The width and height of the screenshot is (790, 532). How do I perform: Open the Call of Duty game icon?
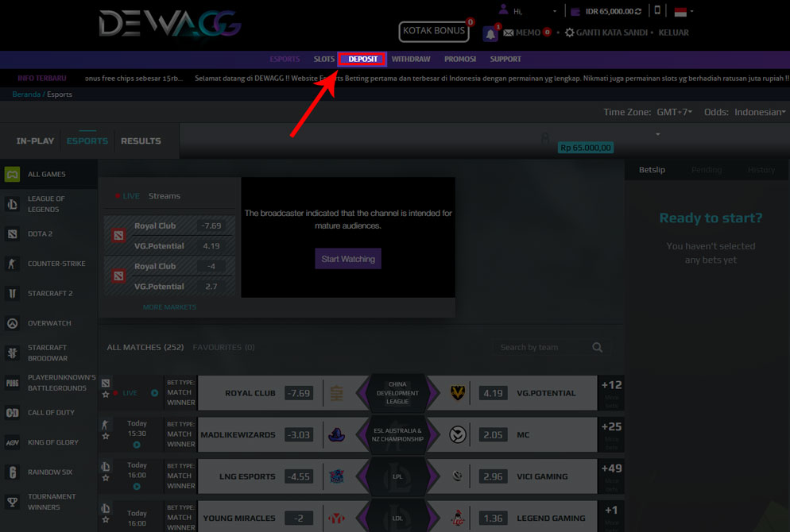[12, 413]
